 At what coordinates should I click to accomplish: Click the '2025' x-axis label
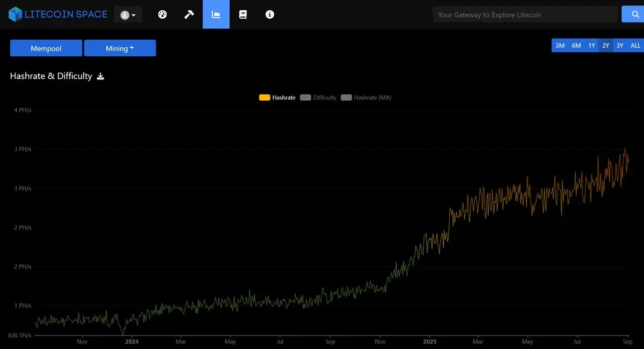coord(430,341)
